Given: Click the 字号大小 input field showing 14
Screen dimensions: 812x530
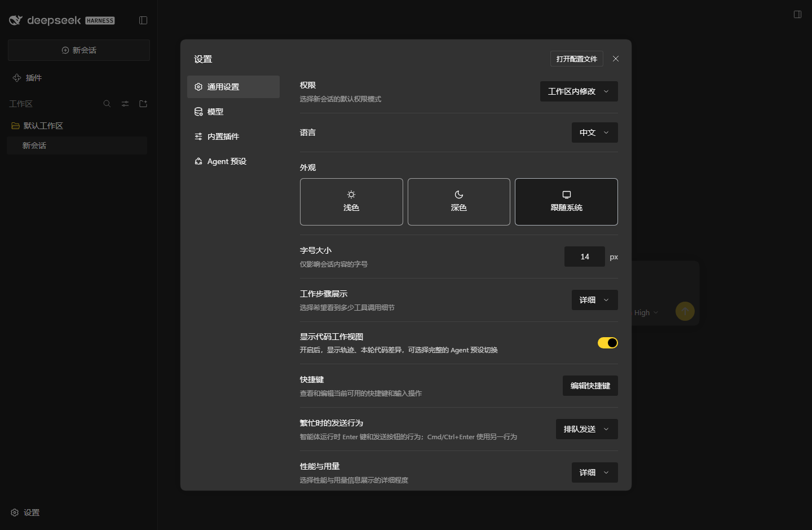Looking at the screenshot, I should click(x=585, y=257).
